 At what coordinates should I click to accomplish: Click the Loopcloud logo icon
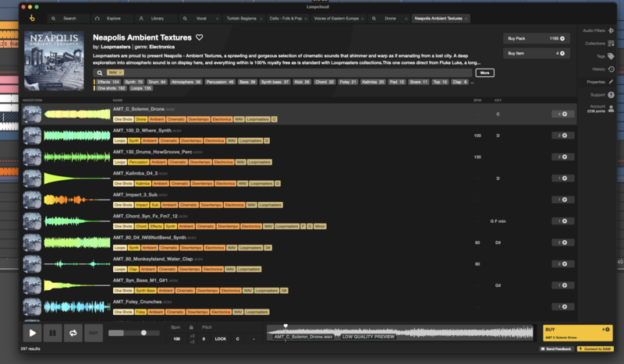32,18
